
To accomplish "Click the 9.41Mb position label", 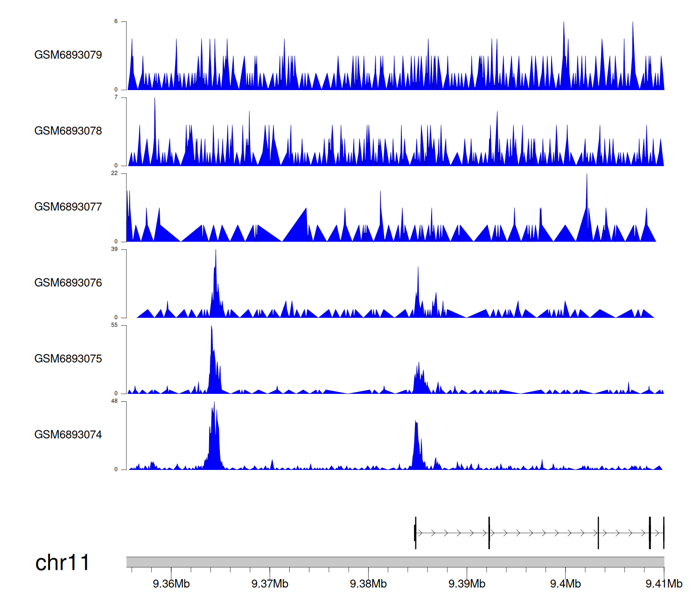I will tap(664, 584).
